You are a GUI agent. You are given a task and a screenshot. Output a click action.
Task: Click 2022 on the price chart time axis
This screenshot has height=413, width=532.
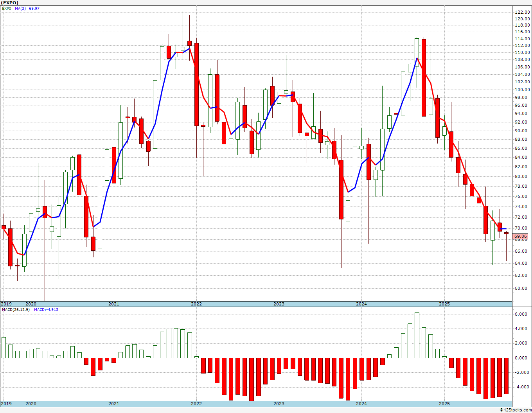point(196,304)
